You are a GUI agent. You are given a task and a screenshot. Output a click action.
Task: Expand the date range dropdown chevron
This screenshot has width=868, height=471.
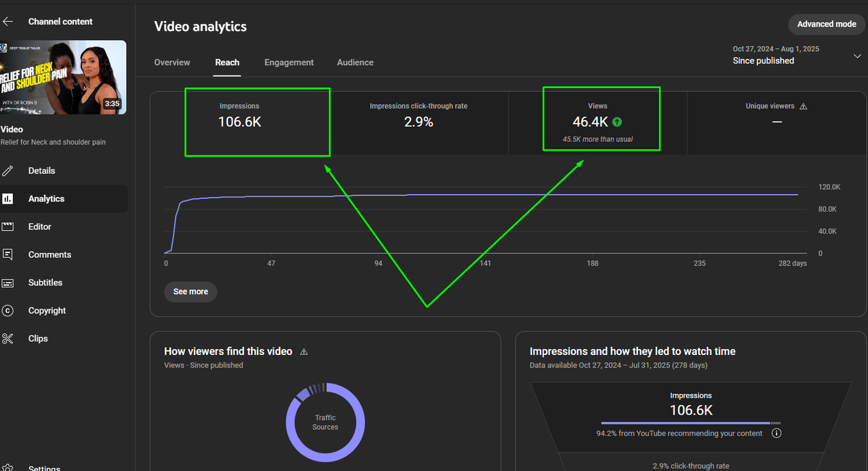tap(857, 56)
